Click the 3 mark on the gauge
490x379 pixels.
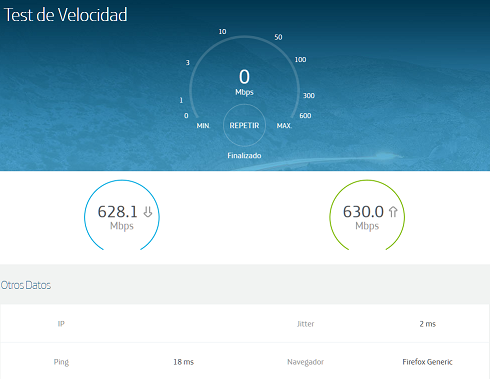click(x=188, y=63)
